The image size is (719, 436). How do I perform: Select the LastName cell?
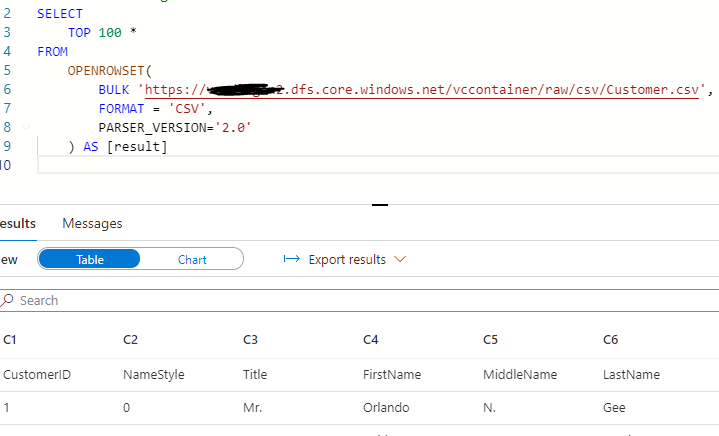[631, 375]
